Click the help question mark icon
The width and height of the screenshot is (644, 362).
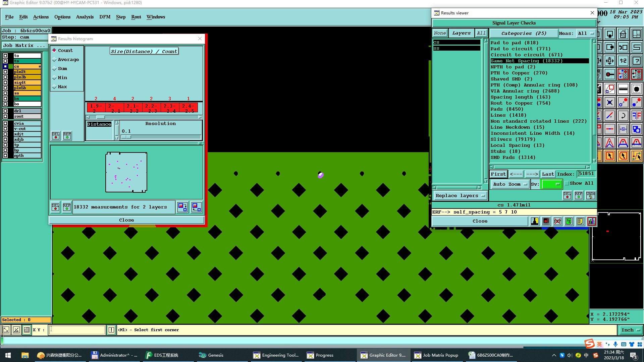pyautogui.click(x=636, y=61)
